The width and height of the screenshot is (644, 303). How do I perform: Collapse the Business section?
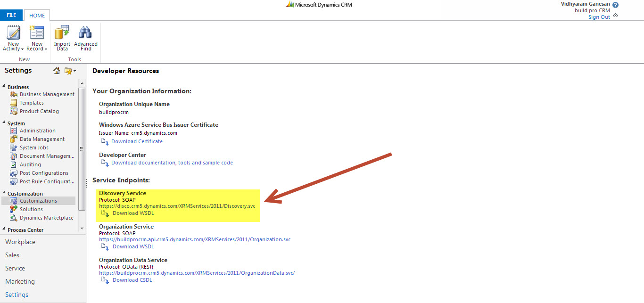pos(4,87)
